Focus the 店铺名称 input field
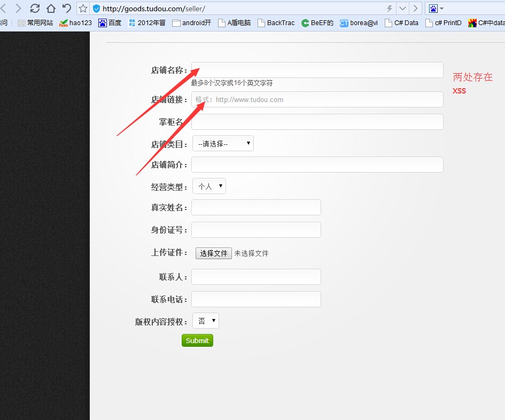The image size is (505, 420). (x=317, y=70)
